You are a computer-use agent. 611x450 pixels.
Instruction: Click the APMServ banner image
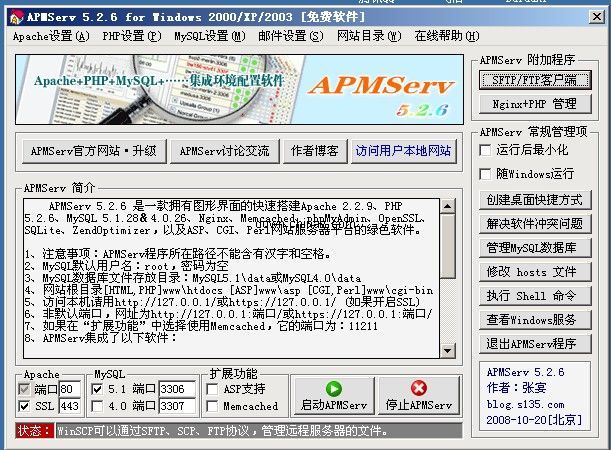pos(239,90)
